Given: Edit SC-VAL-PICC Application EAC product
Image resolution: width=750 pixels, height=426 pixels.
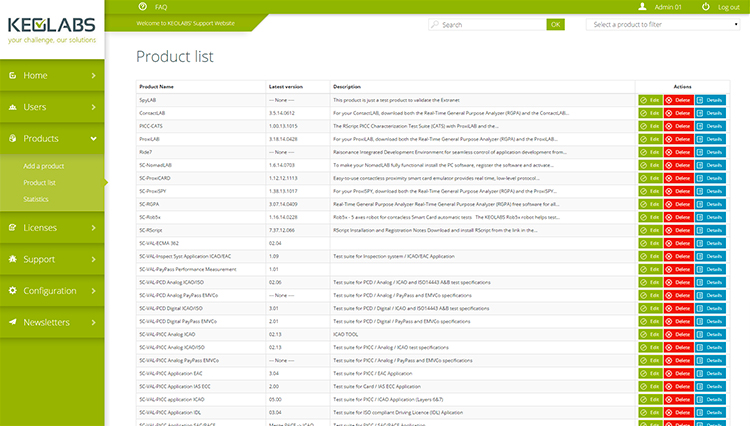Looking at the screenshot, I should 651,373.
